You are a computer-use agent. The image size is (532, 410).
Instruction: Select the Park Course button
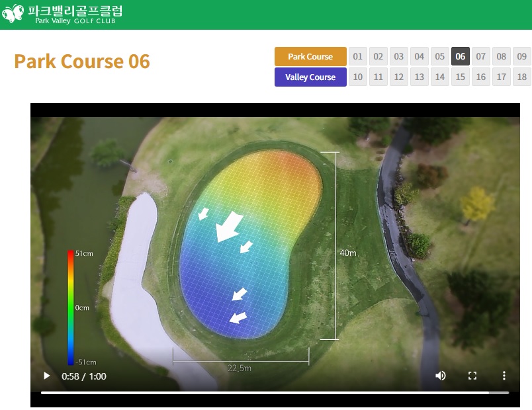tap(310, 56)
